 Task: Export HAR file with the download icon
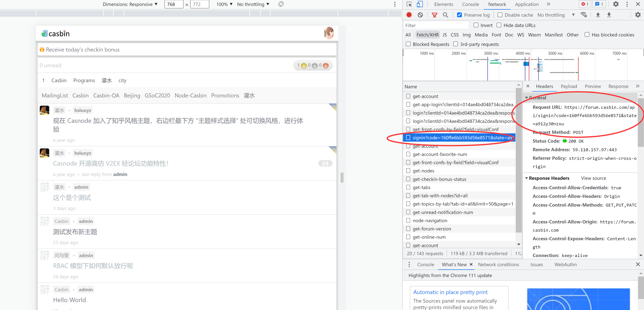609,15
